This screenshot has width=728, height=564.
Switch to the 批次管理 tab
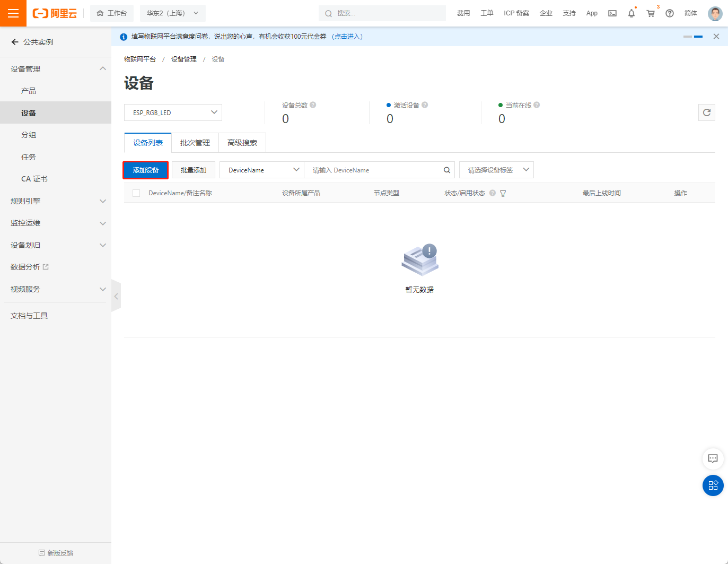195,143
